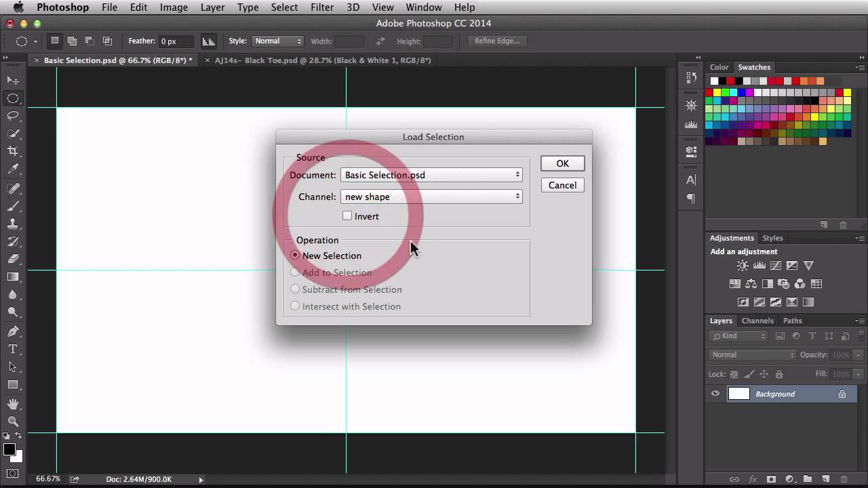Viewport: 868px width, 488px height.
Task: Enable subtract-from-selection mode in options bar
Action: 90,41
